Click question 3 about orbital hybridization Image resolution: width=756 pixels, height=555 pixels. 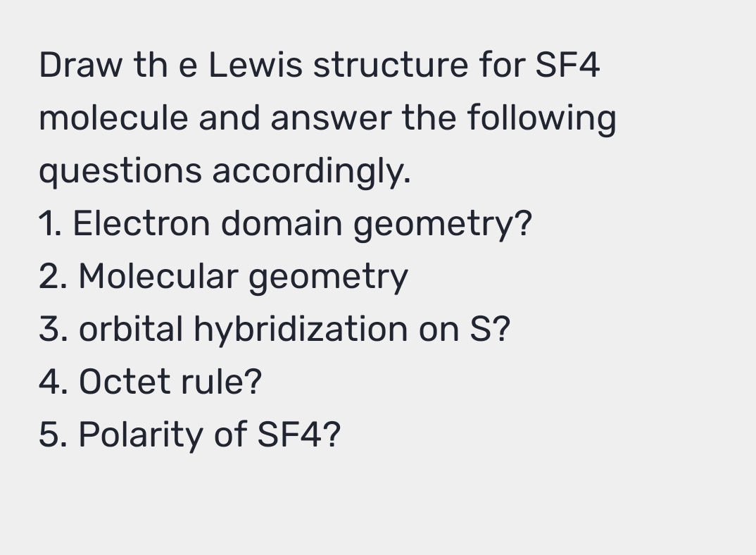[275, 330]
